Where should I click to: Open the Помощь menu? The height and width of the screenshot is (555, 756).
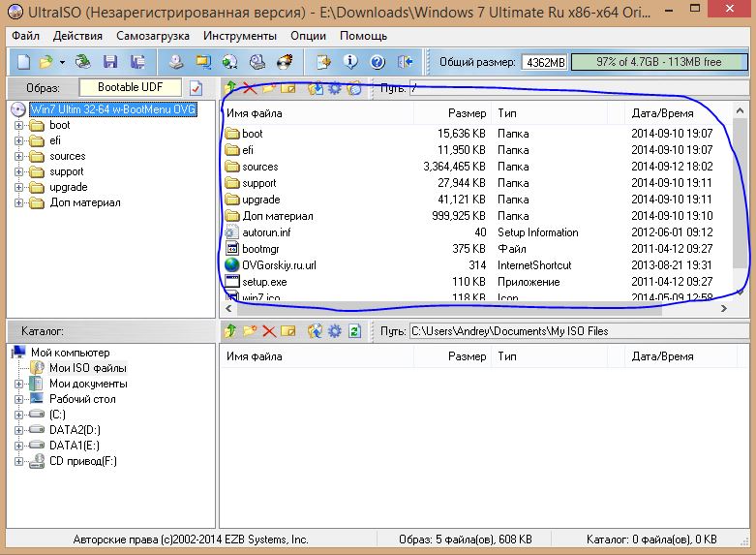pyautogui.click(x=364, y=36)
